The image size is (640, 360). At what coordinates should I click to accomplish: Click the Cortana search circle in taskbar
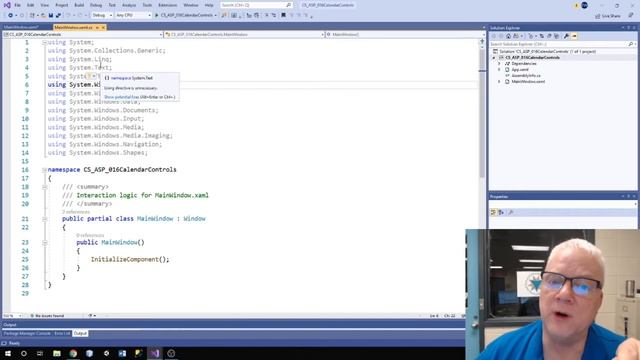coord(24,353)
